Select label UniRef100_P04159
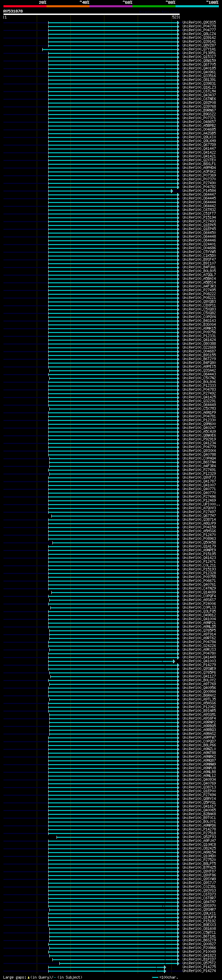 199,527
